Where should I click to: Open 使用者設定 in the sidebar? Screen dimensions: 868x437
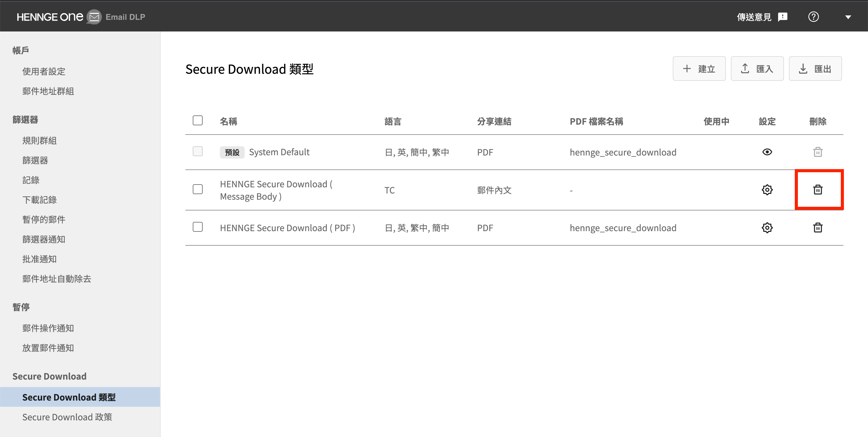44,71
